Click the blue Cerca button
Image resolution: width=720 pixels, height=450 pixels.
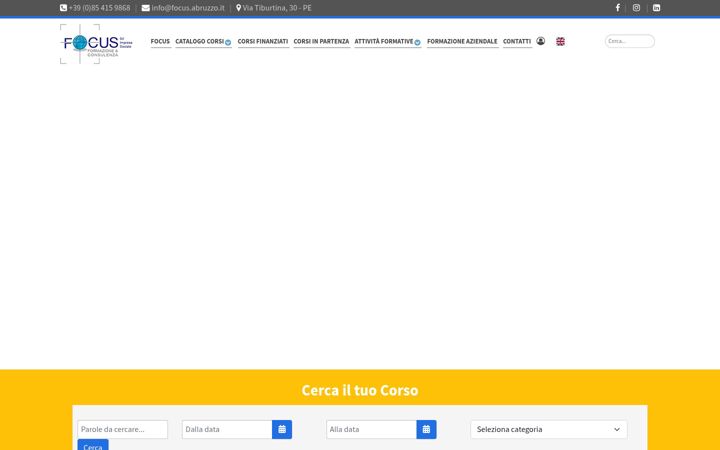pyautogui.click(x=93, y=445)
